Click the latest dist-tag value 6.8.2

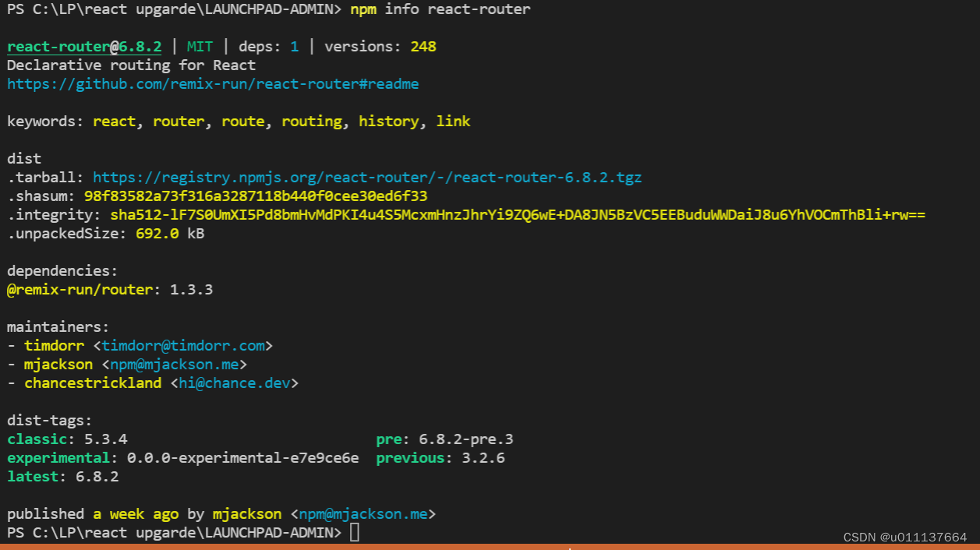97,476
